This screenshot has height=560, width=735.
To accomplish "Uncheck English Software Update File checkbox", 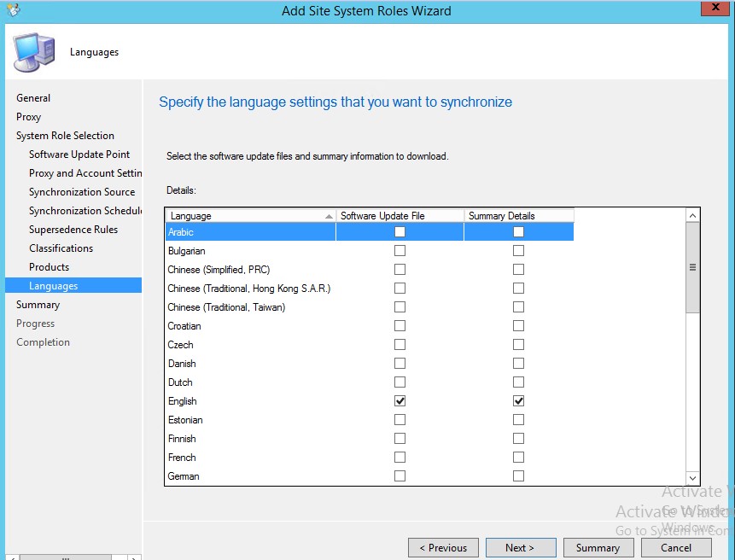I will [x=400, y=401].
